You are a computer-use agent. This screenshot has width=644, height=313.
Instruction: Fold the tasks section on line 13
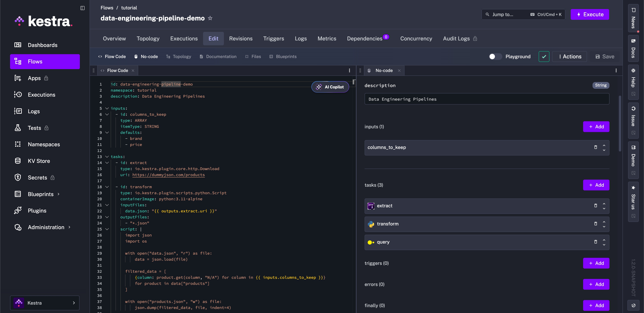click(x=107, y=157)
